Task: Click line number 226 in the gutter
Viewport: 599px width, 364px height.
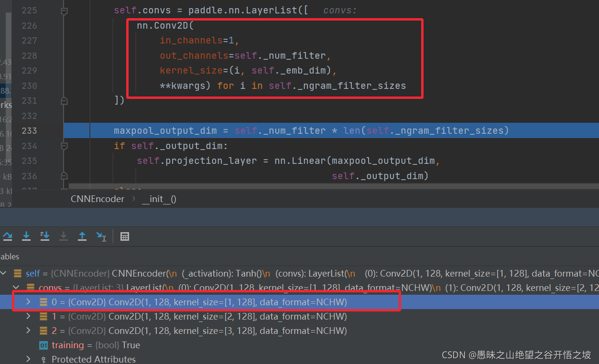Action: (x=29, y=25)
